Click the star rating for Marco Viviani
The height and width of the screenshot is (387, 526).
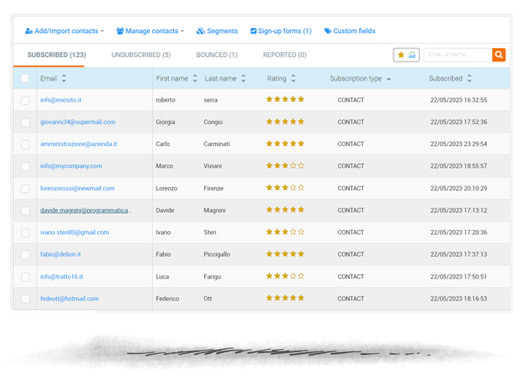285,166
